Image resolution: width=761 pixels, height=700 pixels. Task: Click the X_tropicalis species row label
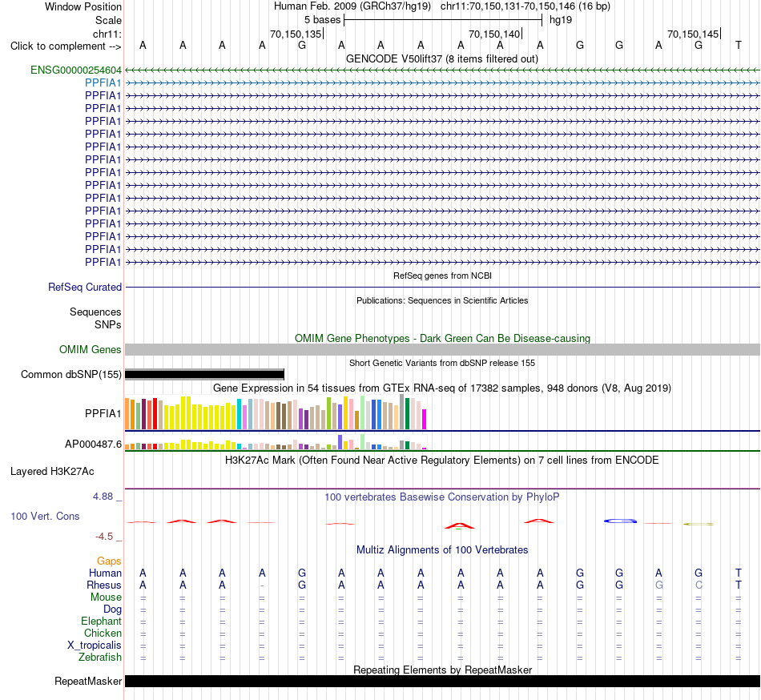(x=95, y=646)
